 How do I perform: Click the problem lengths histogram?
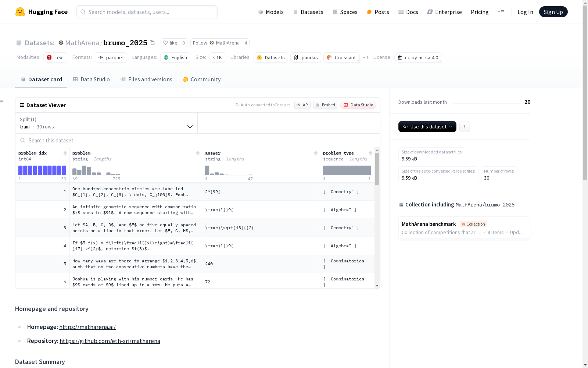96,170
